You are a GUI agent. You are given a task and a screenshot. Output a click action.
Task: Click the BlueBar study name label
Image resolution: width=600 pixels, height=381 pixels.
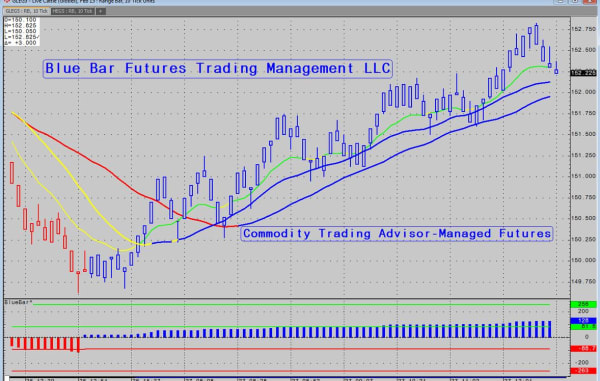pos(18,302)
